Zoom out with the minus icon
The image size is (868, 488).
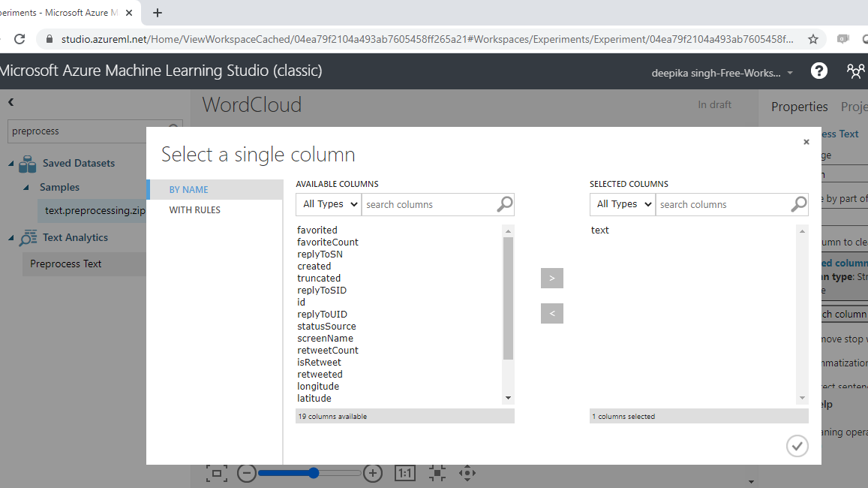(247, 473)
